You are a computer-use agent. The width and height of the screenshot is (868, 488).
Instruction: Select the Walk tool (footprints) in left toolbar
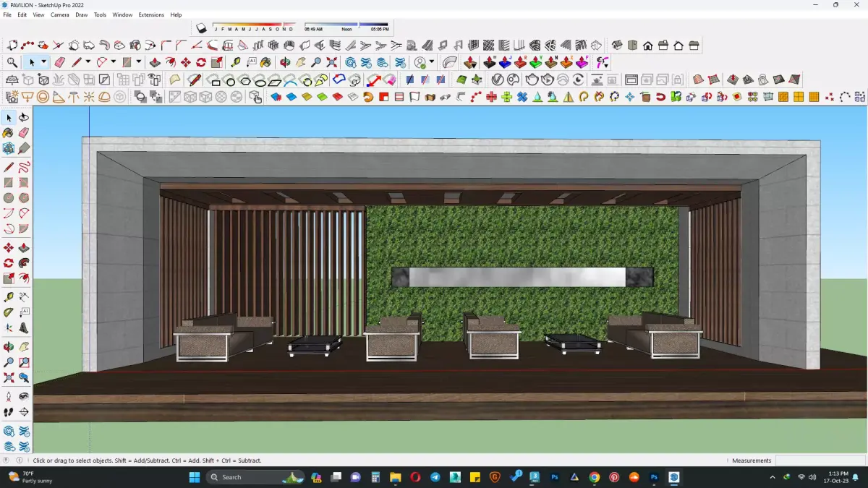click(9, 412)
